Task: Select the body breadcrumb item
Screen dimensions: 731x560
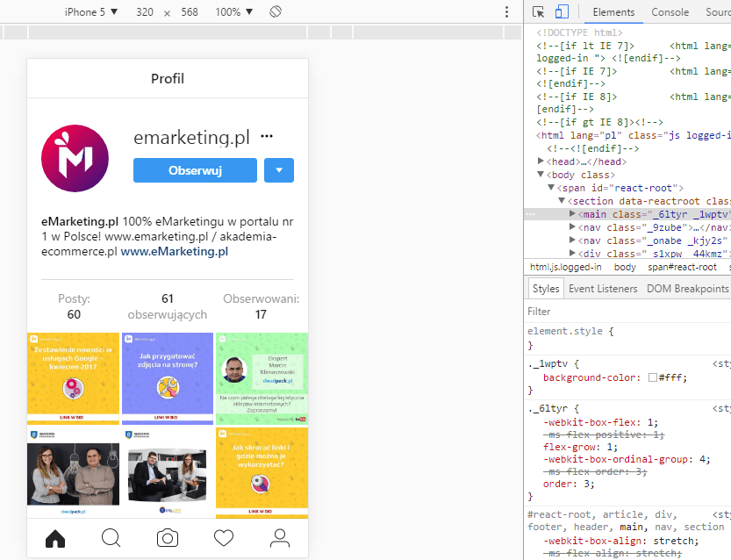Action: click(625, 267)
